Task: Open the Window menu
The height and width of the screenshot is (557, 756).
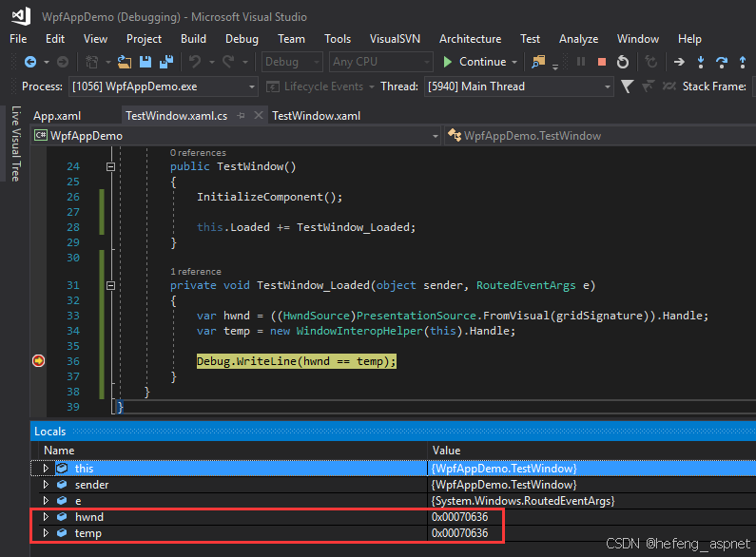Action: click(638, 39)
